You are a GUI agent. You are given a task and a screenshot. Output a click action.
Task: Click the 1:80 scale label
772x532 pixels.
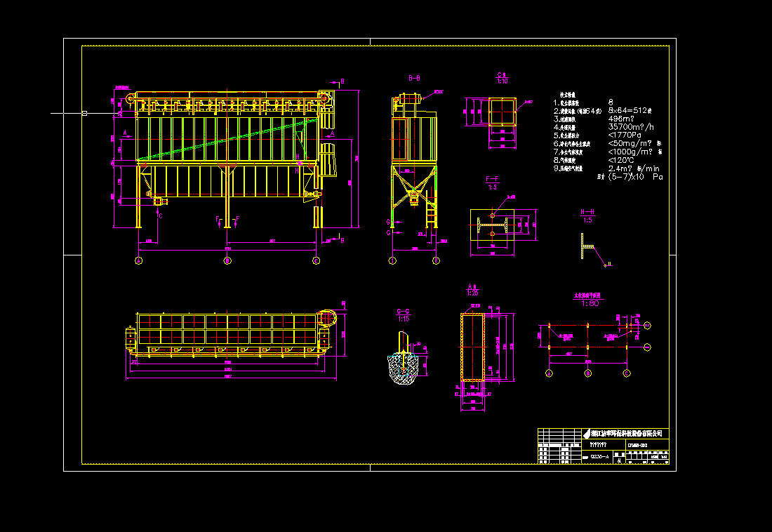pyautogui.click(x=590, y=303)
